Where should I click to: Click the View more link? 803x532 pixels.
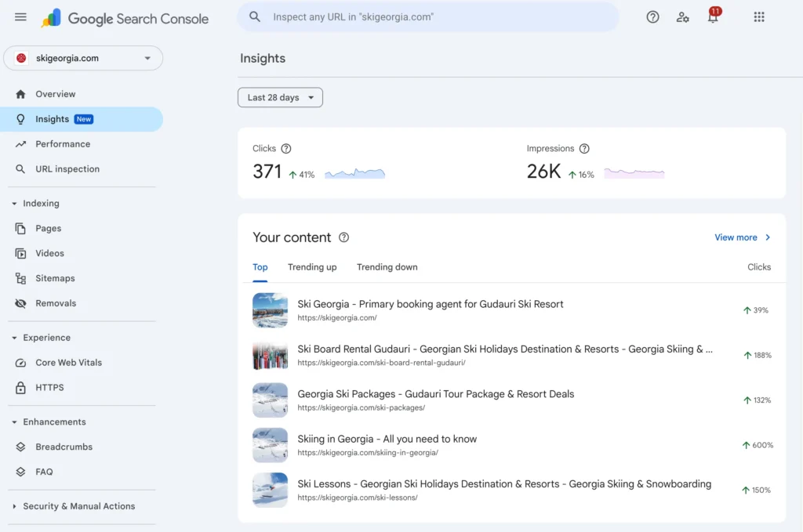736,237
